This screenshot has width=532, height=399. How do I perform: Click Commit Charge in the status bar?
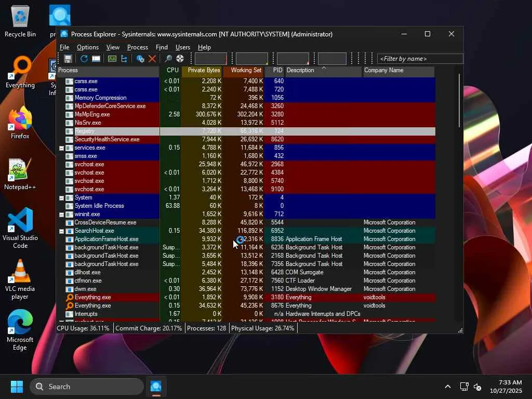pos(149,328)
